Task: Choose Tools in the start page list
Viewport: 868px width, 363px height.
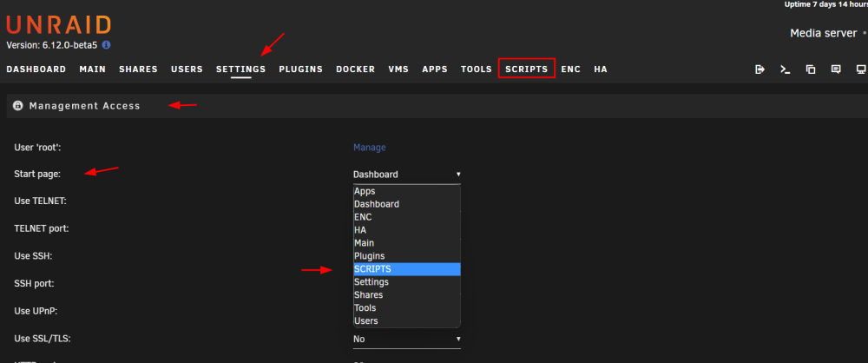Action: coord(407,308)
